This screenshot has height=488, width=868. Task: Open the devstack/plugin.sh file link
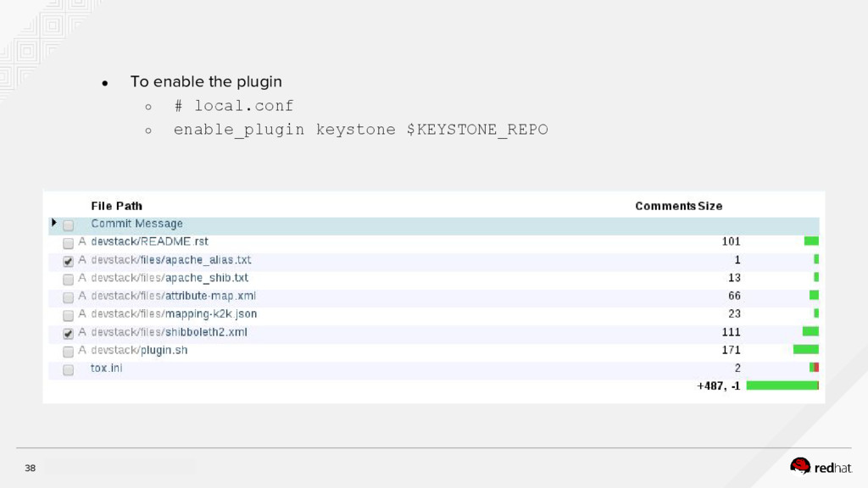click(x=139, y=350)
